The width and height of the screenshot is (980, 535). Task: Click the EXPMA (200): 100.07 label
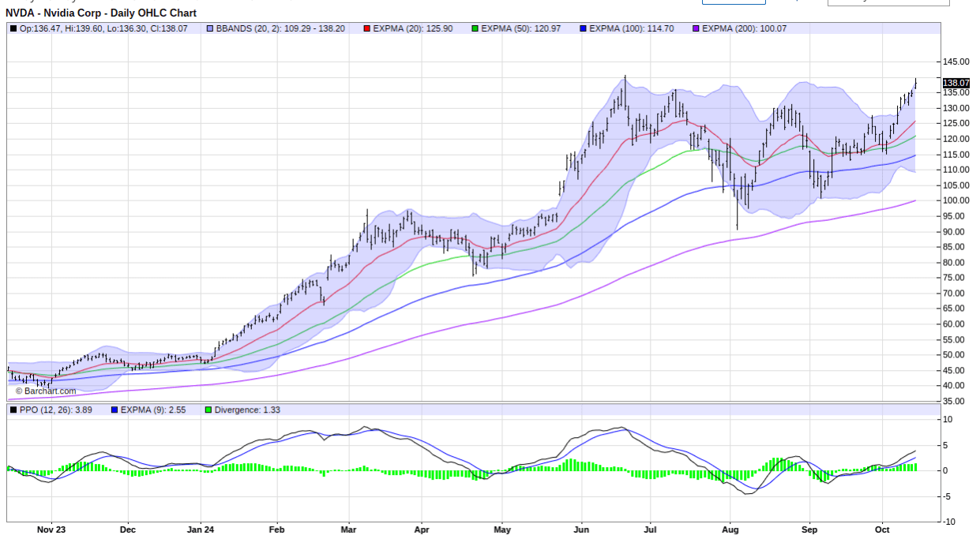[745, 28]
